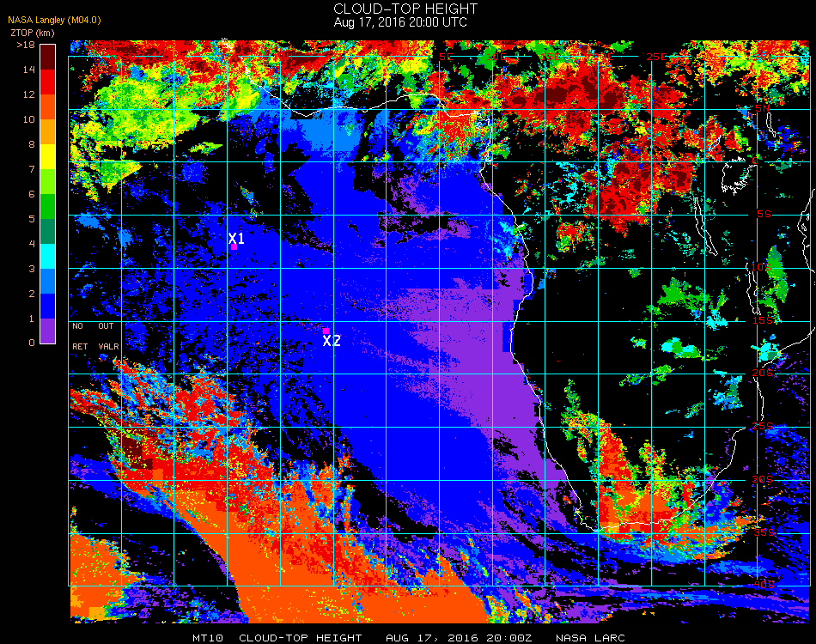816x644 pixels.
Task: Click the '2' legend value
Action: [32, 294]
